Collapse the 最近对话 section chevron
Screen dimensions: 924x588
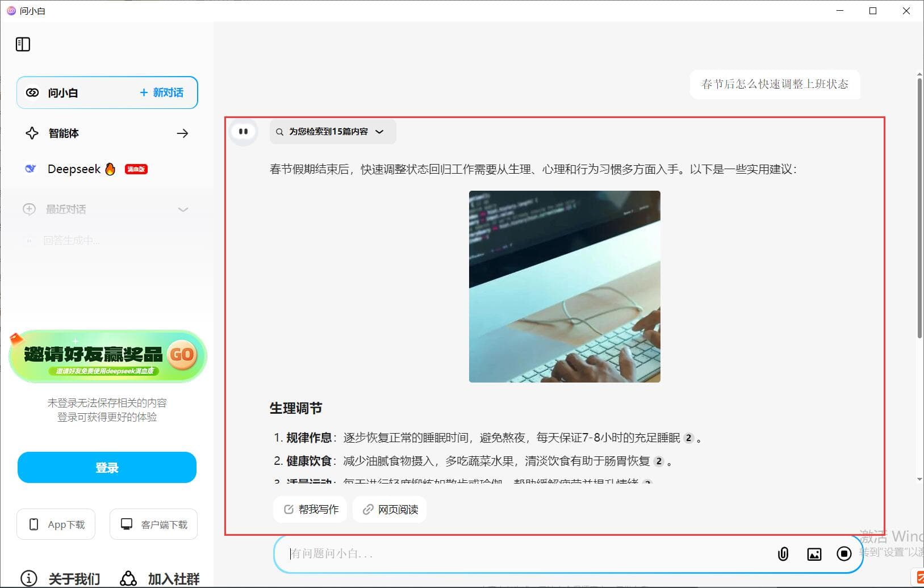click(183, 209)
